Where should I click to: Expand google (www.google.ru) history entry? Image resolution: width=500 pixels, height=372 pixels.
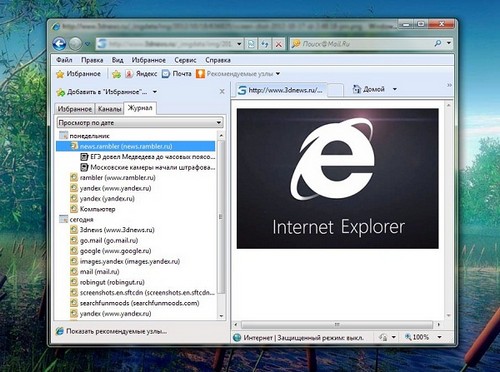coord(111,251)
